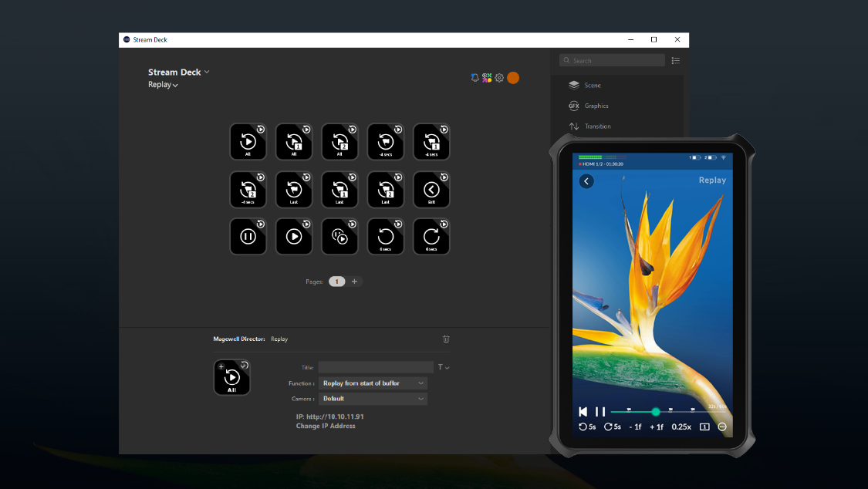Click the Exit replay key
868x489 pixels.
coord(431,190)
